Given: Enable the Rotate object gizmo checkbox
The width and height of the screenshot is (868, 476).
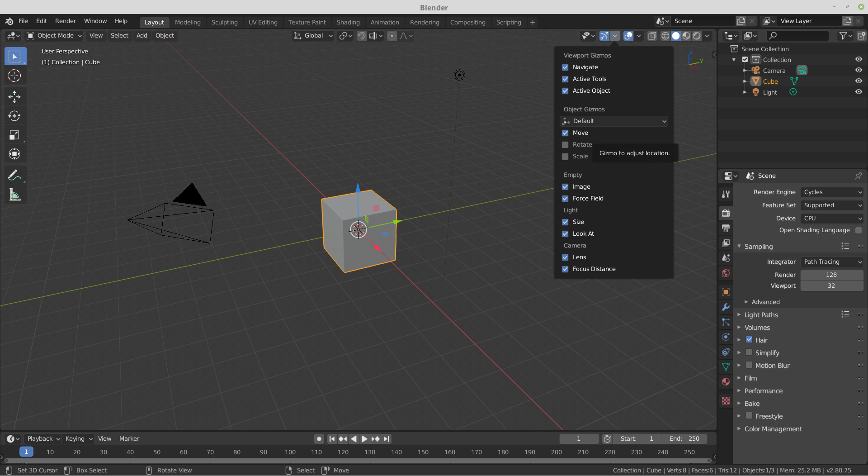Looking at the screenshot, I should pyautogui.click(x=565, y=144).
